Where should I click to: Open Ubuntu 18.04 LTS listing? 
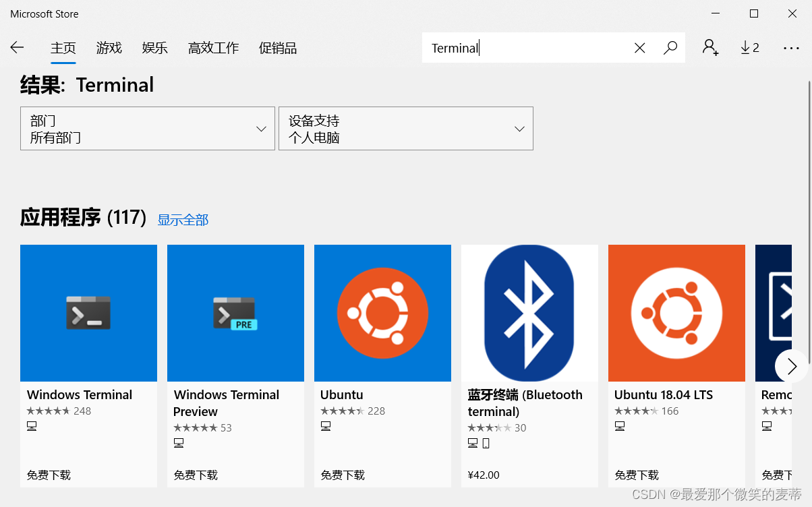point(676,312)
